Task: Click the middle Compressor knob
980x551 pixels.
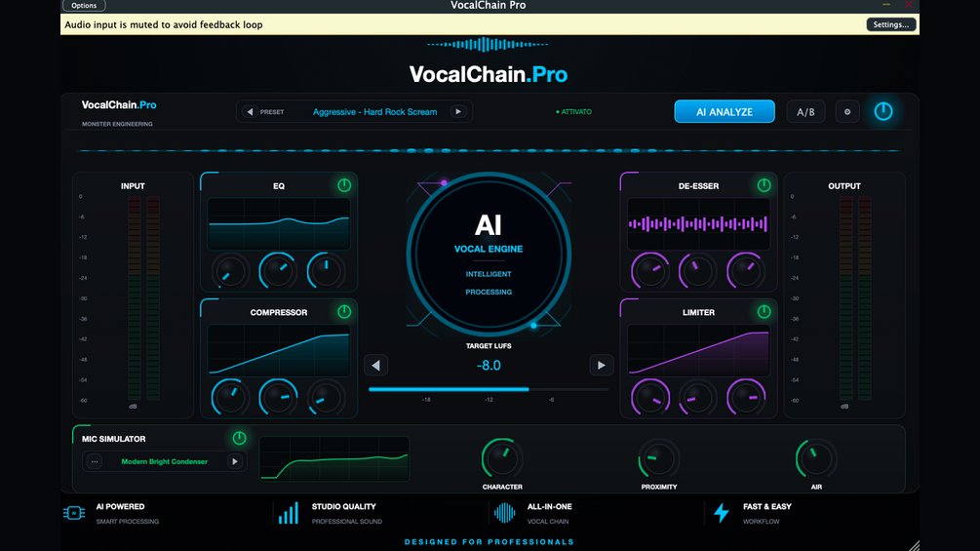Action: pyautogui.click(x=278, y=397)
